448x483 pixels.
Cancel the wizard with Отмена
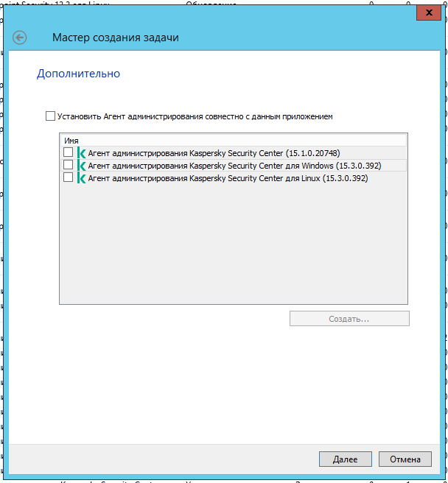405,459
